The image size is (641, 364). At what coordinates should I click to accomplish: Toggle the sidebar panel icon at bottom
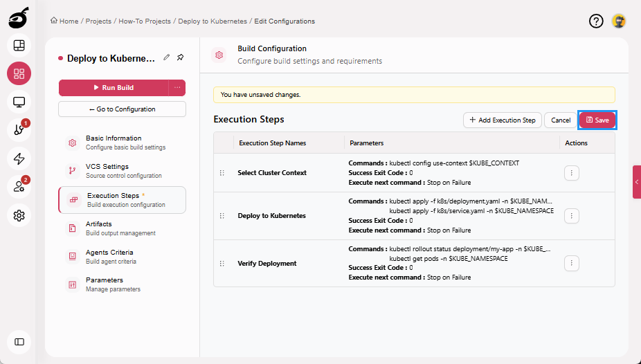19,342
